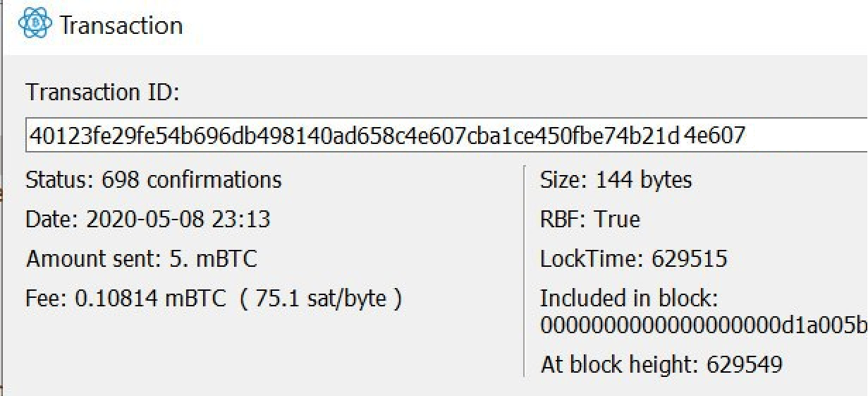Click the Size 144 bytes label
The width and height of the screenshot is (868, 396).
616,180
